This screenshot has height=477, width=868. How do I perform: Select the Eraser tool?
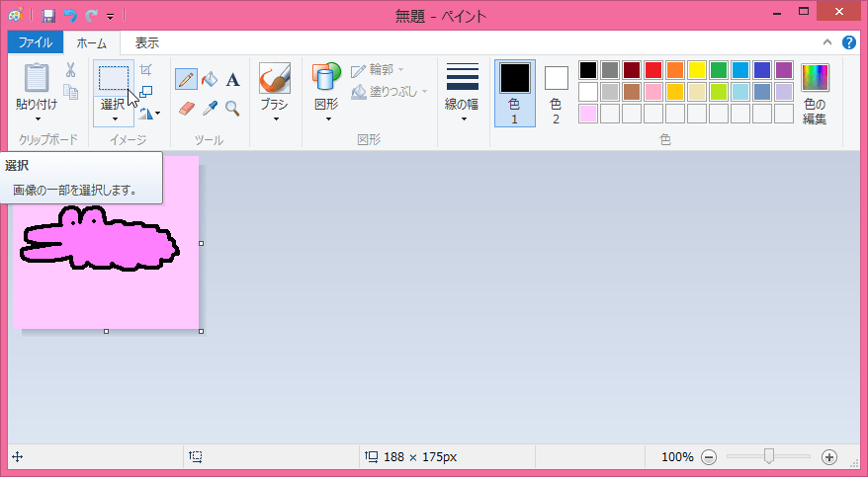pos(187,108)
